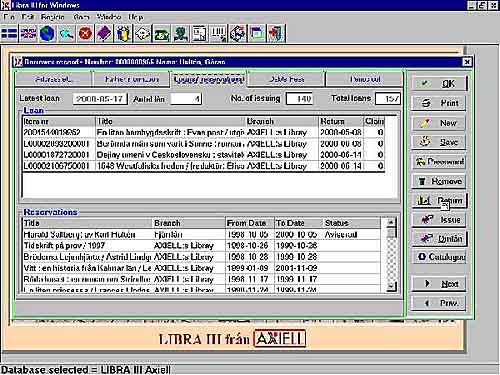Viewport: 500px width, 375px height.
Task: Click the green person toolbar icon
Action: coord(180,34)
